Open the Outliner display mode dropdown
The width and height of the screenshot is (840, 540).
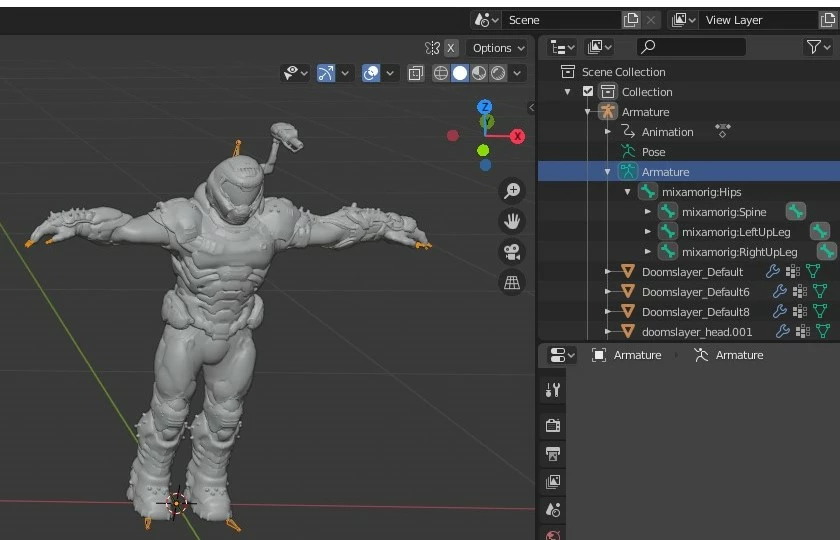599,47
